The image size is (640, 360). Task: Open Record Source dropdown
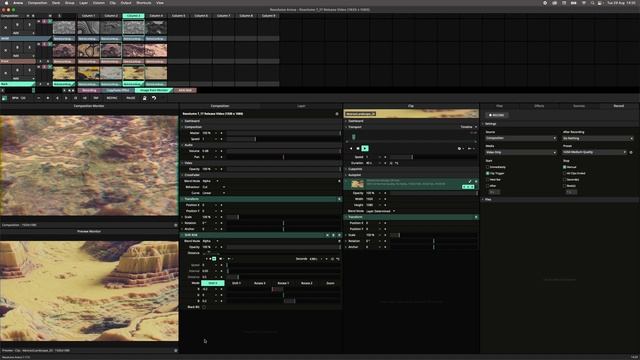point(520,138)
